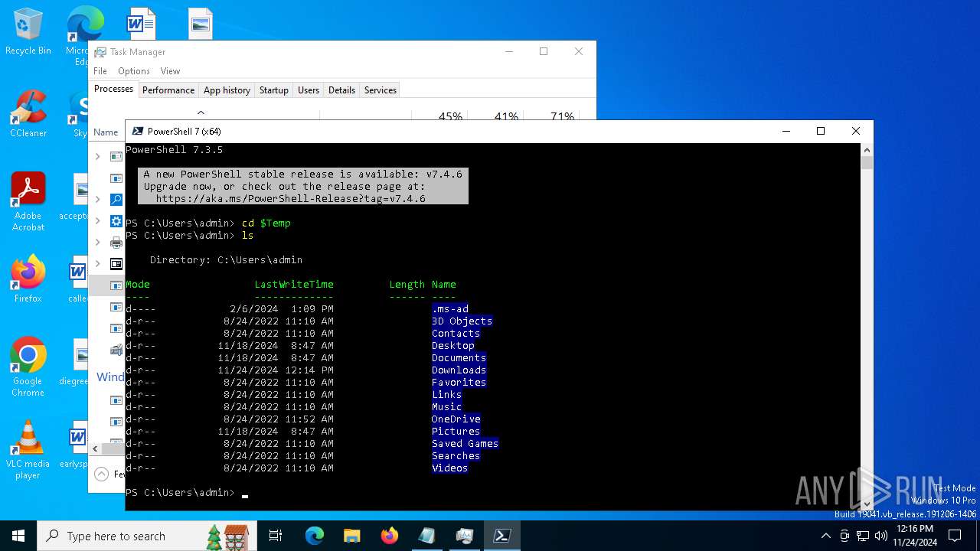Expand fourth process row in Task Manager

pos(97,220)
